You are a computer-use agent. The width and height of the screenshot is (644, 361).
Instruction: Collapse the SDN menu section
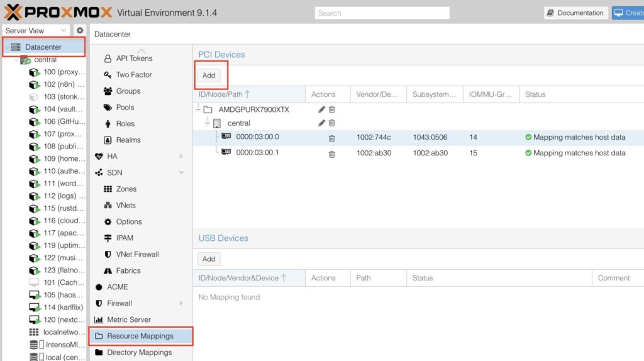coord(181,173)
